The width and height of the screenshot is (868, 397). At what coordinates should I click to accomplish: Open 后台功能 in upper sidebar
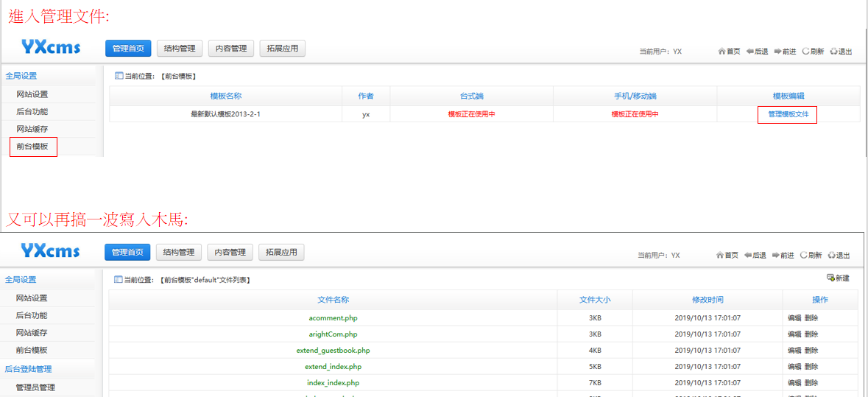click(x=32, y=112)
